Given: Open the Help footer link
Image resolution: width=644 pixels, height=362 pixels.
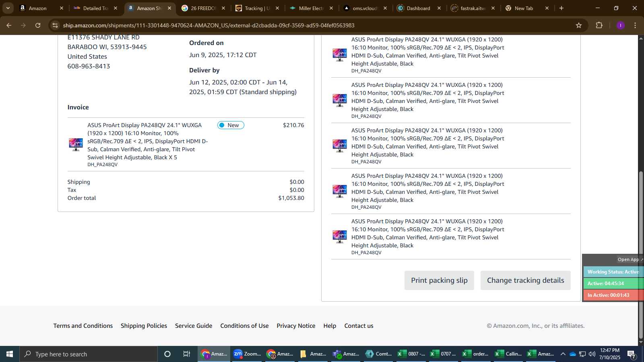Looking at the screenshot, I should [330, 326].
